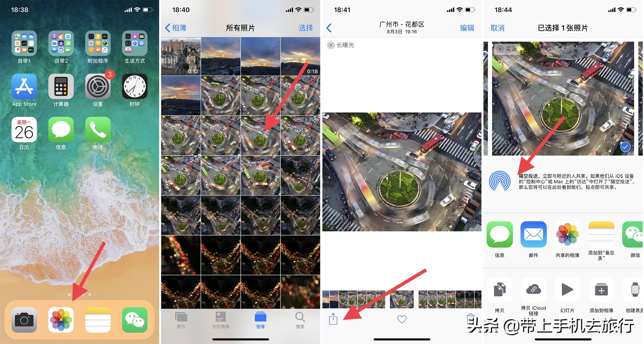
Task: Expand the 相薄 albums tab
Action: 262,324
